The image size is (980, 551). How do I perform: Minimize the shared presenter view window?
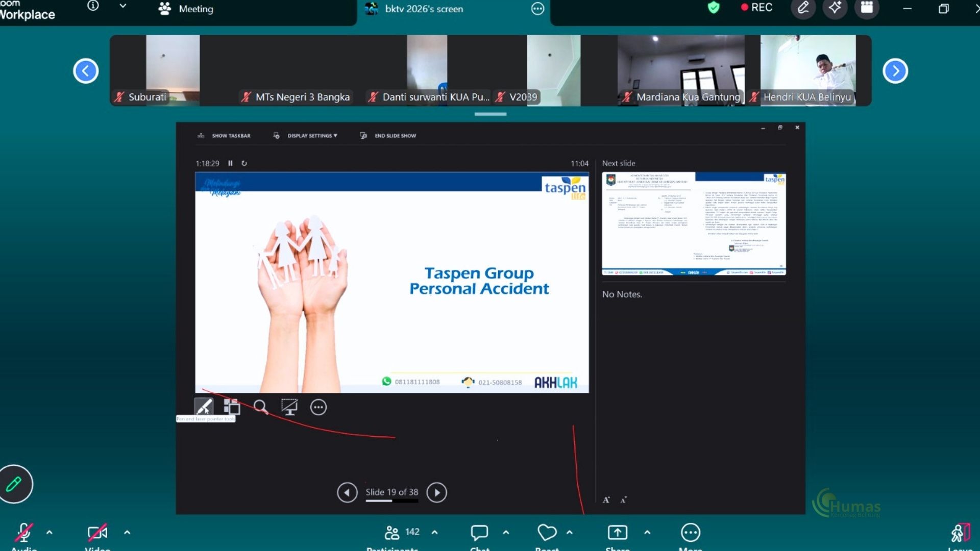click(763, 128)
